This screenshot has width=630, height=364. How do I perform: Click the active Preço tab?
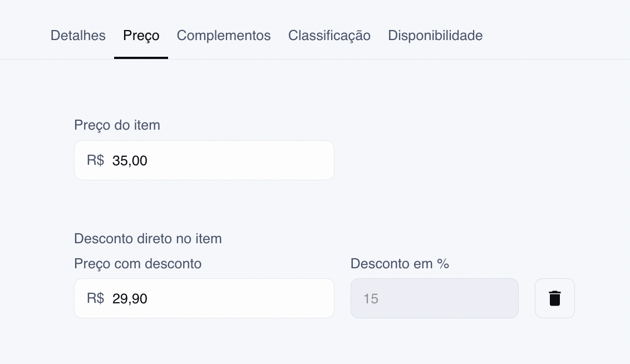tap(141, 36)
